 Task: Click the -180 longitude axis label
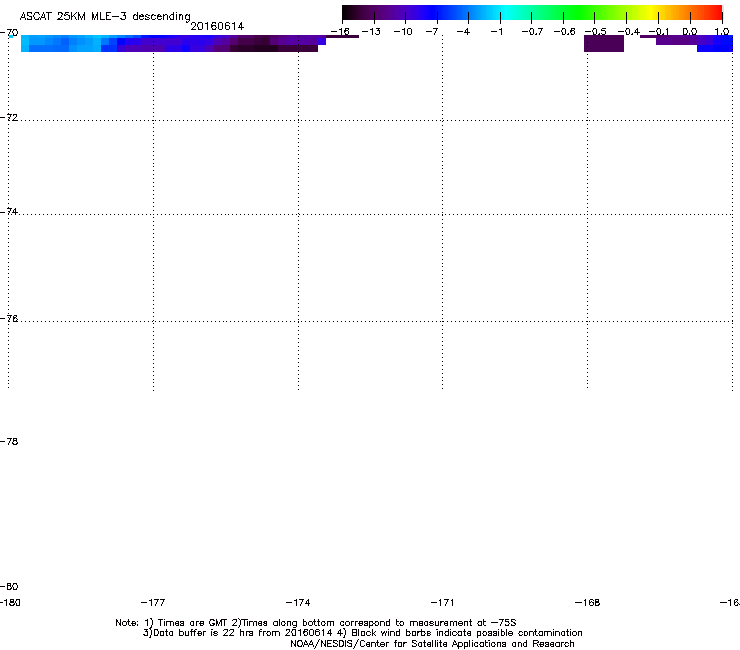click(10, 602)
